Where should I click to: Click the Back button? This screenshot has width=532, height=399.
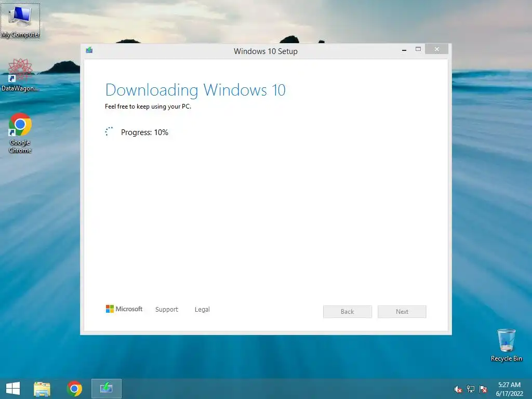click(348, 312)
